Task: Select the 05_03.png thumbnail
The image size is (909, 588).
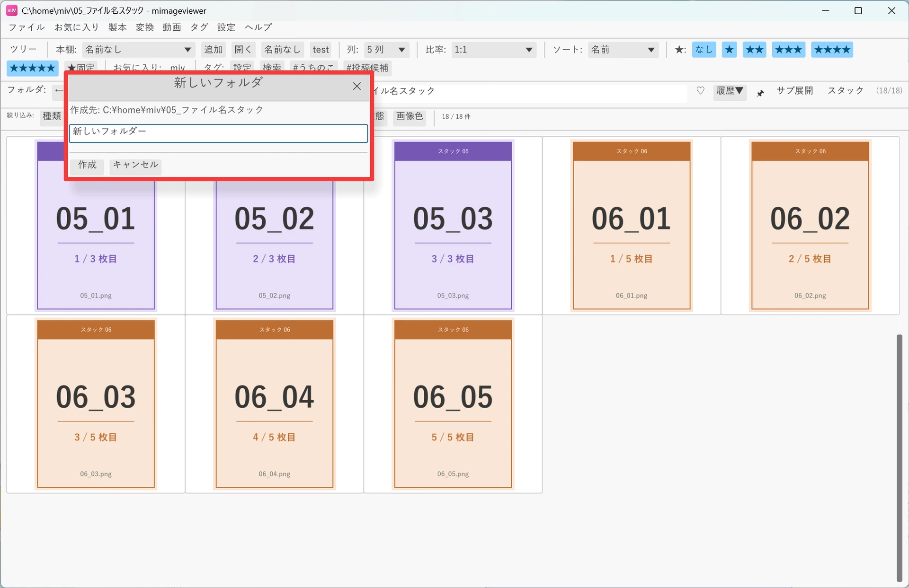Action: pyautogui.click(x=453, y=225)
